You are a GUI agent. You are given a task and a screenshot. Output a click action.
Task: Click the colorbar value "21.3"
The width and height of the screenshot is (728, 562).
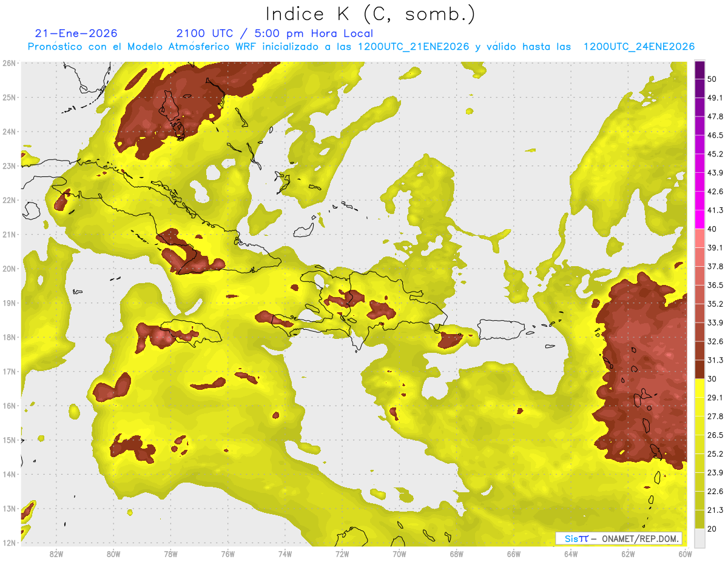tap(715, 510)
